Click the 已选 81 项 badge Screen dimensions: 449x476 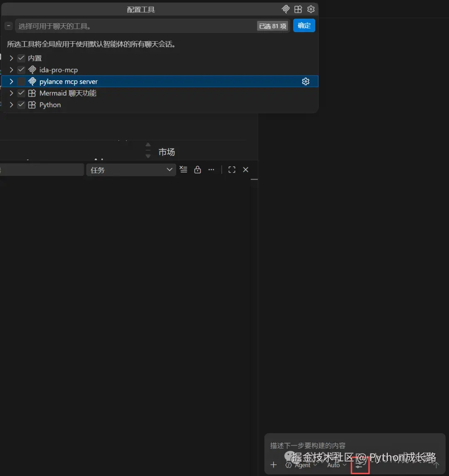tap(273, 26)
